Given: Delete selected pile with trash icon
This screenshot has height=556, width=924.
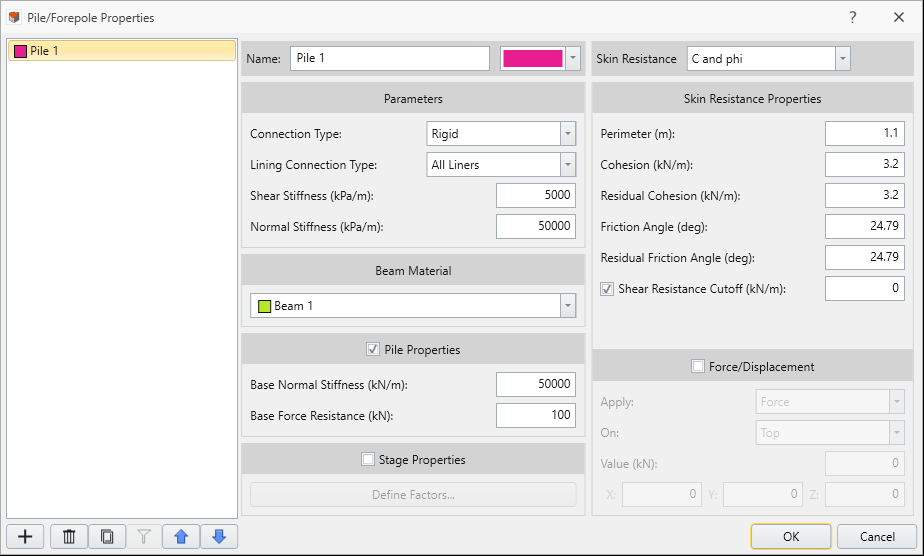Looking at the screenshot, I should pyautogui.click(x=69, y=537).
